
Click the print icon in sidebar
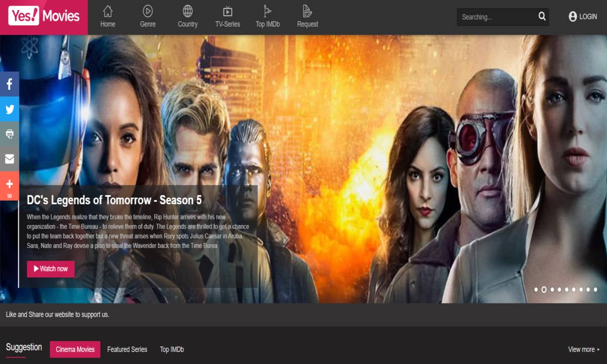(x=9, y=134)
